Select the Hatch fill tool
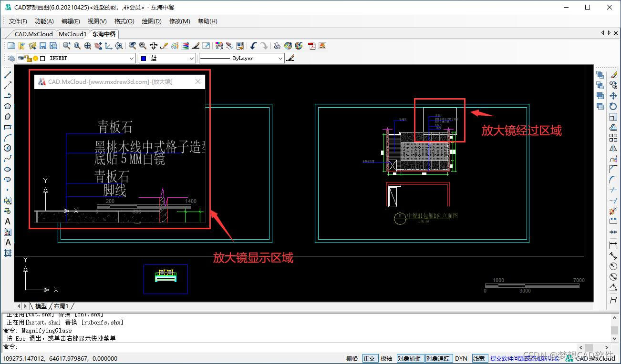Viewport: 621px width, 364px height. 8,253
